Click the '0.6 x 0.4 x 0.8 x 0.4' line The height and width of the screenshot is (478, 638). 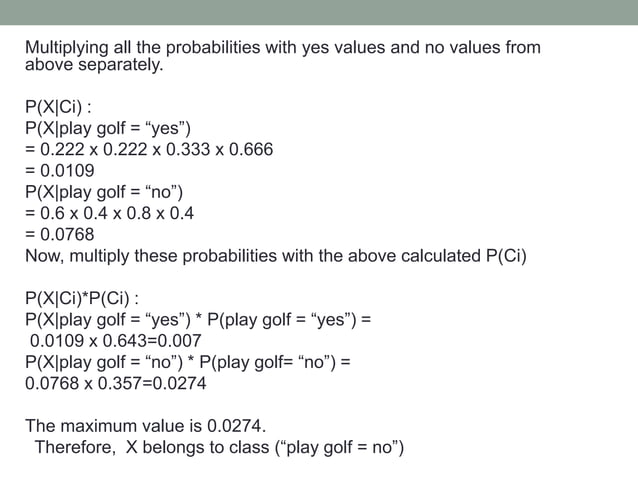point(109,213)
